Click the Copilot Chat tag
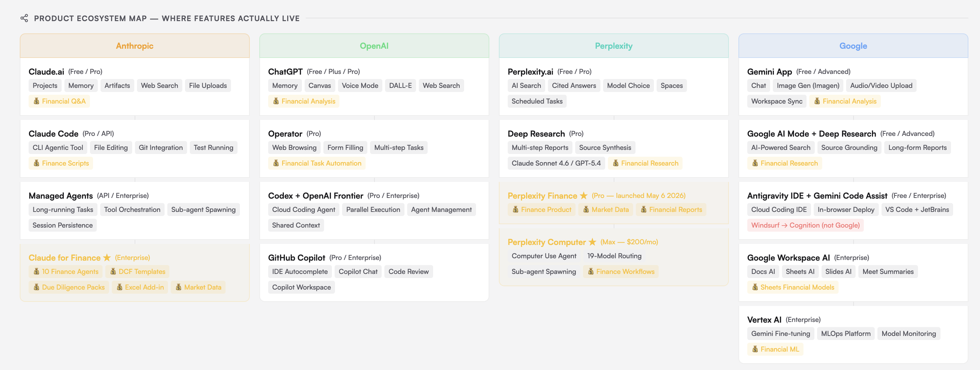Viewport: 980px width, 370px height. click(x=358, y=272)
